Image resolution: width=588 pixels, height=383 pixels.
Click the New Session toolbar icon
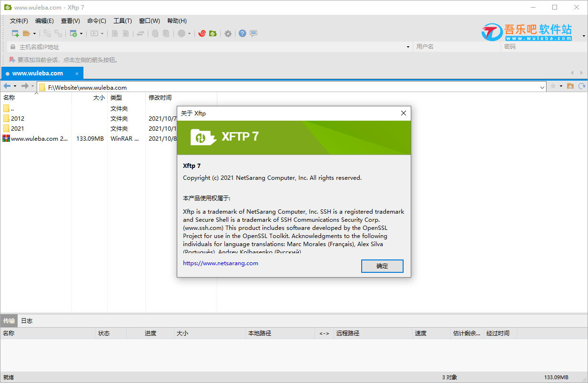coord(15,33)
